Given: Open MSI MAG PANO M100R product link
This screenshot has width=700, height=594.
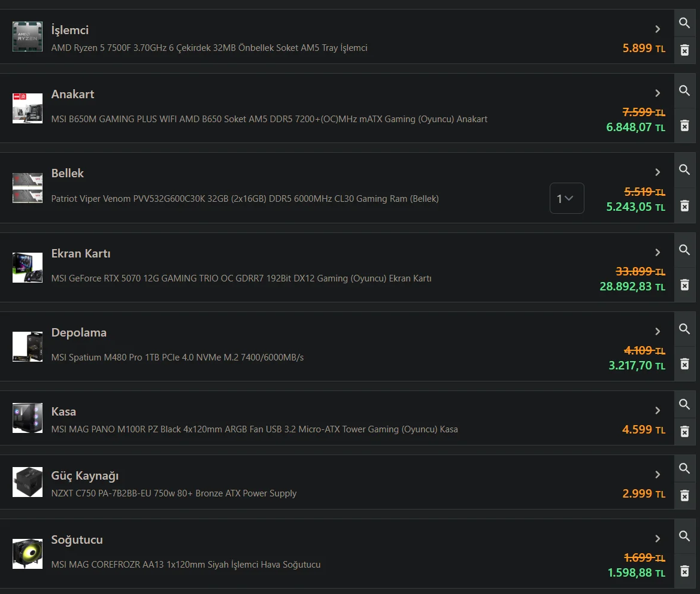Looking at the screenshot, I should [x=254, y=429].
